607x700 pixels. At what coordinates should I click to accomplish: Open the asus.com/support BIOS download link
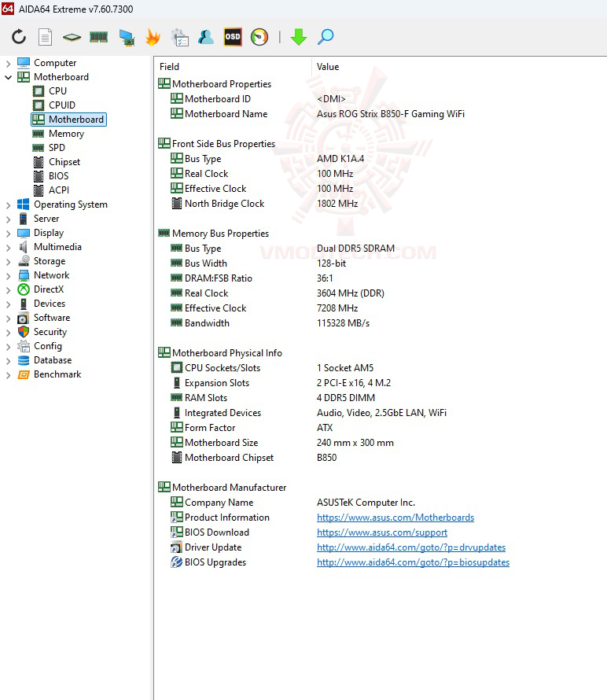click(382, 532)
